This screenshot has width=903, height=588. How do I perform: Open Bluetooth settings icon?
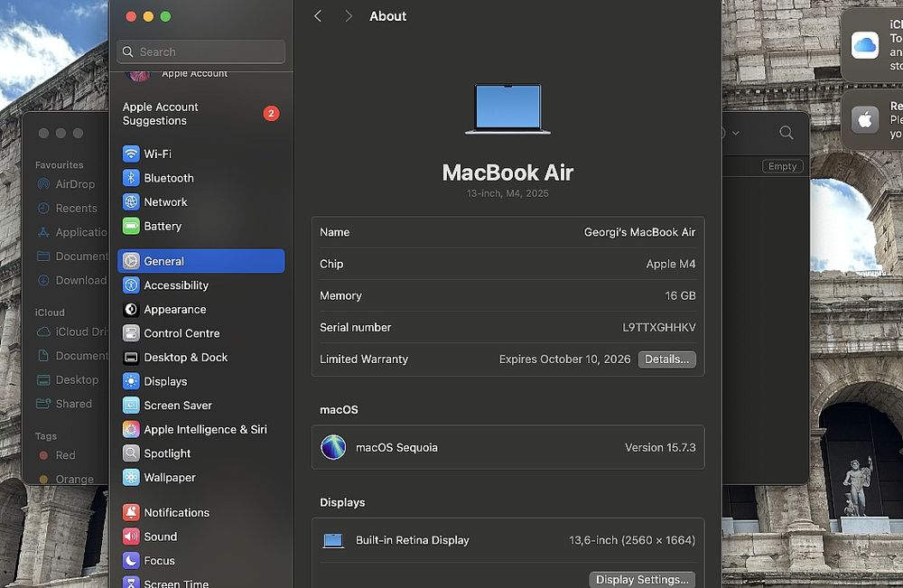point(131,178)
